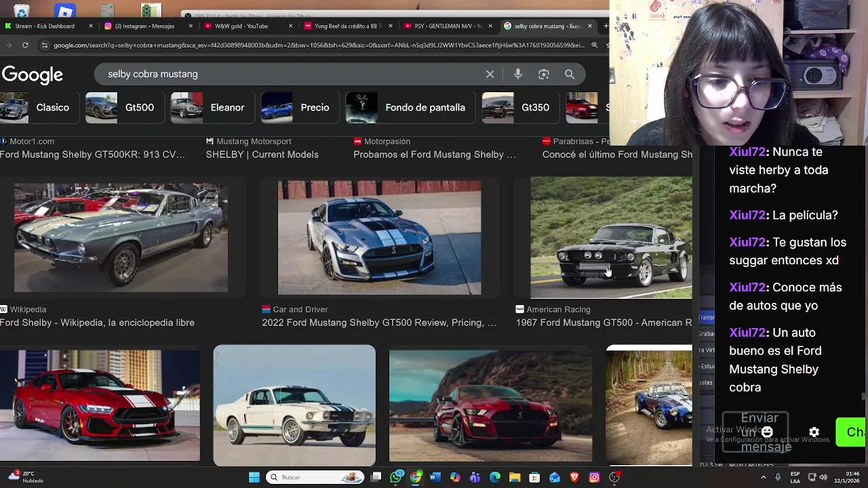Viewport: 868px width, 488px height.
Task: Open zoom indicator in address bar
Action: tap(594, 45)
